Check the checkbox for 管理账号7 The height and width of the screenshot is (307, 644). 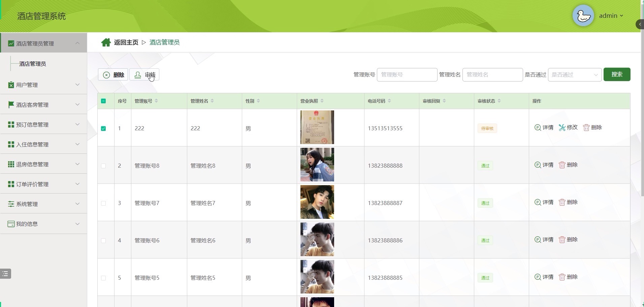tap(103, 203)
